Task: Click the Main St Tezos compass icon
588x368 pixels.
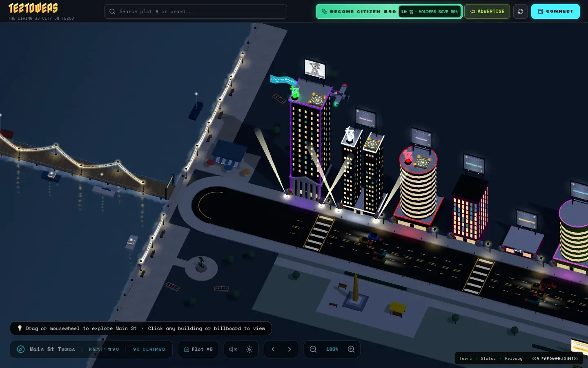Action: (21, 349)
